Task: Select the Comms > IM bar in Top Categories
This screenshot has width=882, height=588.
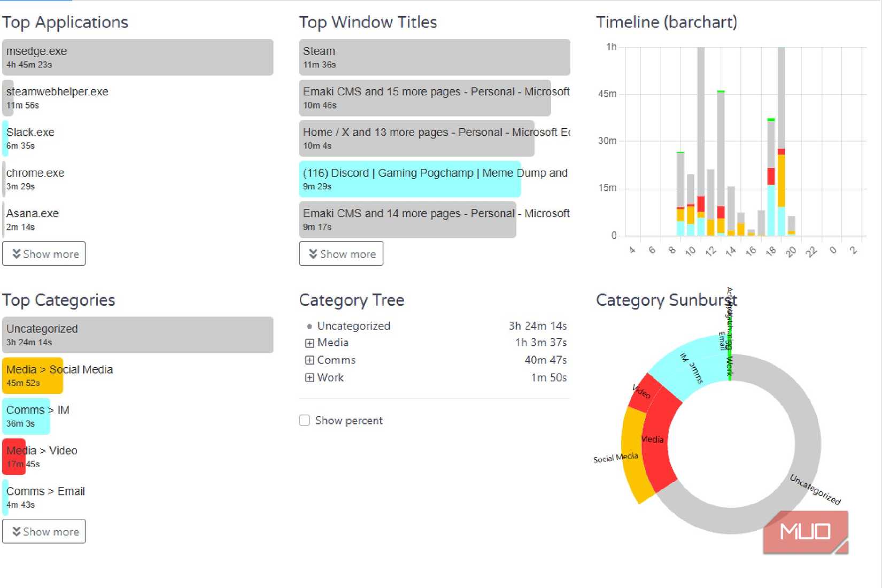Action: 27,416
